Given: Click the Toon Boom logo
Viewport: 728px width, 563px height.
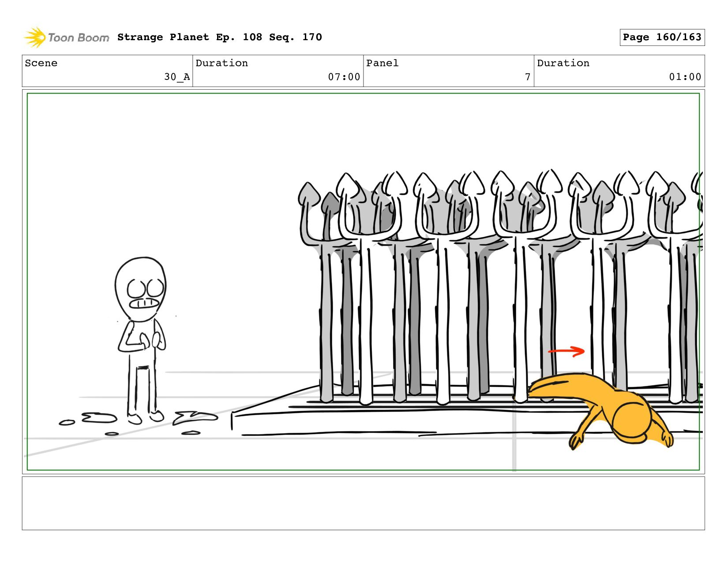Looking at the screenshot, I should [66, 37].
